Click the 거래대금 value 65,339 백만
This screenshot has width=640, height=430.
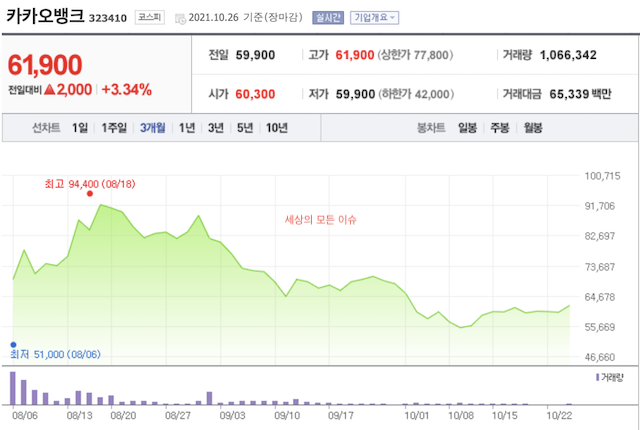[580, 94]
